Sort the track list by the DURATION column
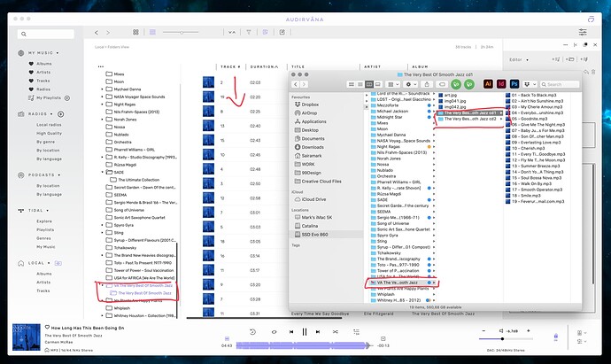The image size is (611, 364). coord(264,67)
